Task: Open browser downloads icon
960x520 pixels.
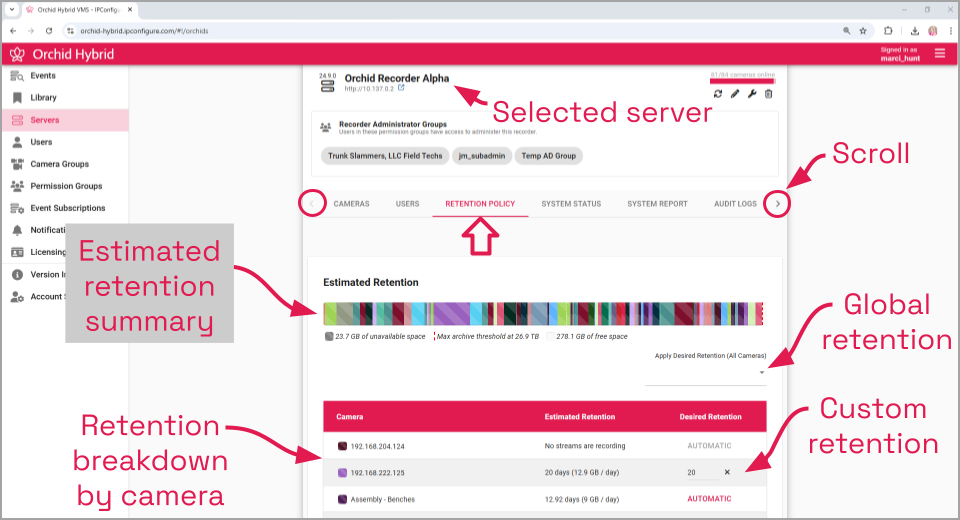Action: (x=915, y=31)
